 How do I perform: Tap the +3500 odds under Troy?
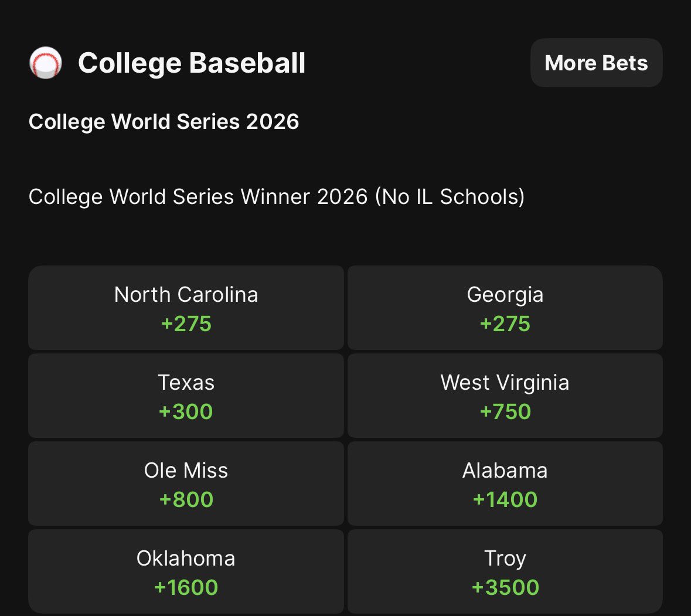click(x=505, y=587)
